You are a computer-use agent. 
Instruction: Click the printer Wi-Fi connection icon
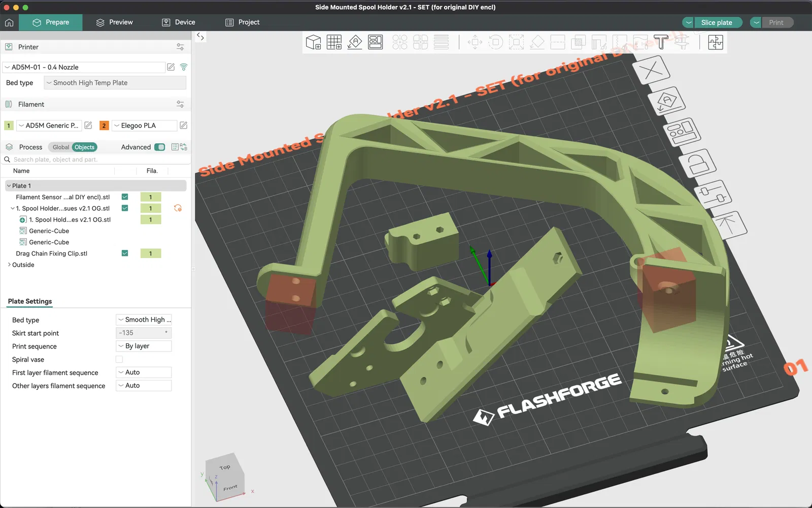click(x=184, y=67)
